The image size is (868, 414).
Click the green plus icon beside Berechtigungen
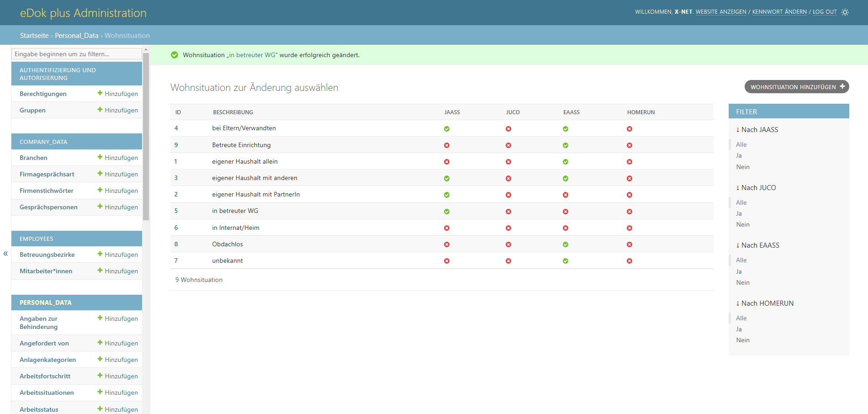click(100, 93)
